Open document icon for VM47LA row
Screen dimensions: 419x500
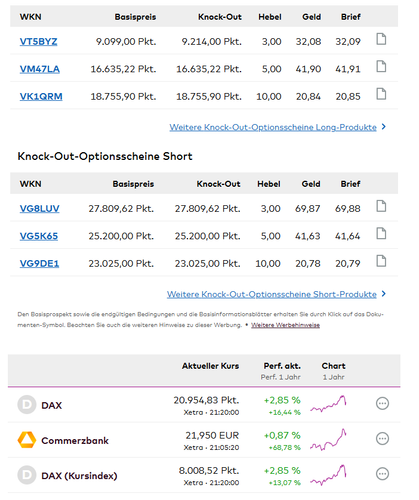[x=381, y=66]
